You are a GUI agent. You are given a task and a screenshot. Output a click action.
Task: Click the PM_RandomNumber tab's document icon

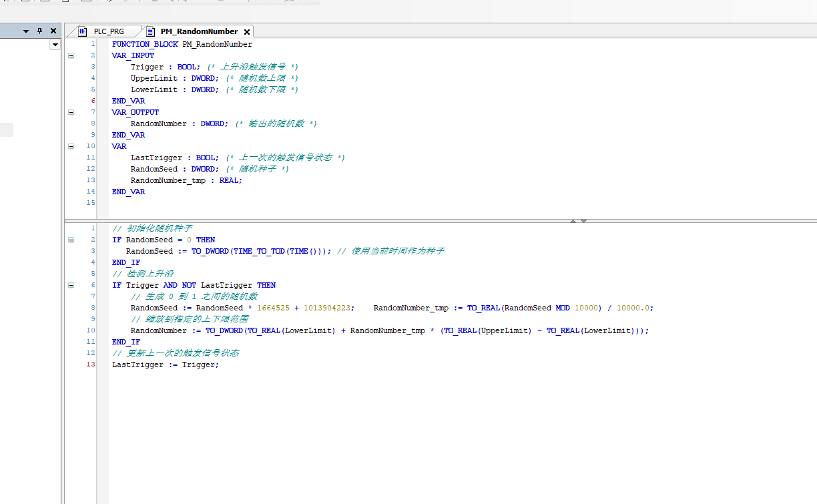[x=150, y=31]
